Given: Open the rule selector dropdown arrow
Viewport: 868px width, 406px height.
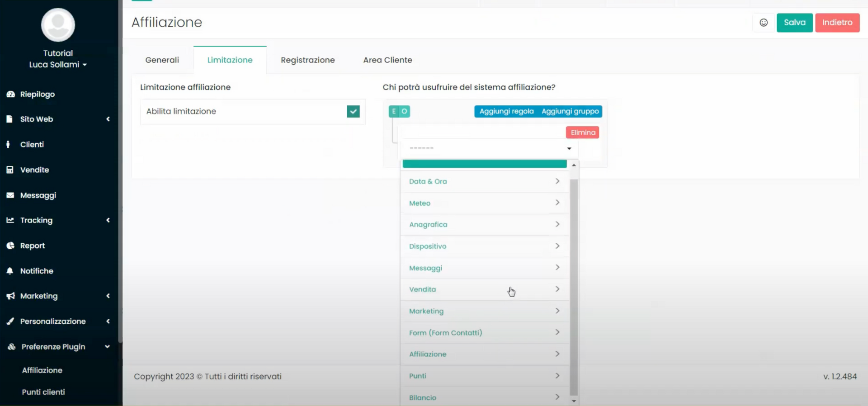Looking at the screenshot, I should pyautogui.click(x=569, y=148).
